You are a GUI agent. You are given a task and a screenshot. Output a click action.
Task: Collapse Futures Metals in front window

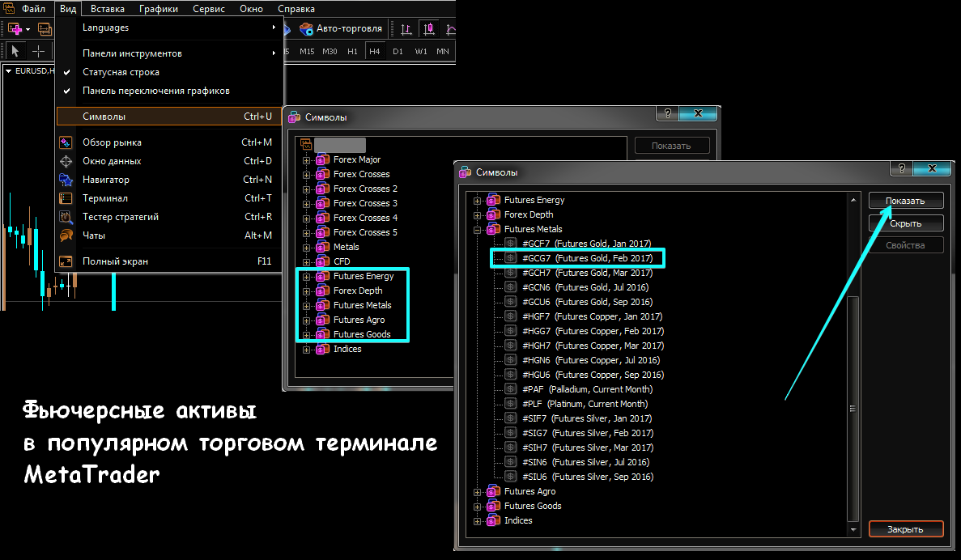(477, 231)
